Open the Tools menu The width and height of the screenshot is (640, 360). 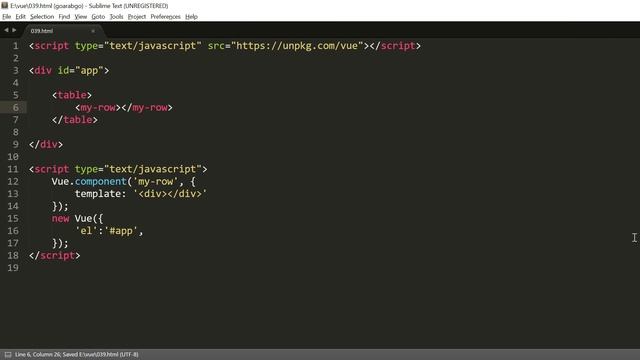(x=116, y=17)
